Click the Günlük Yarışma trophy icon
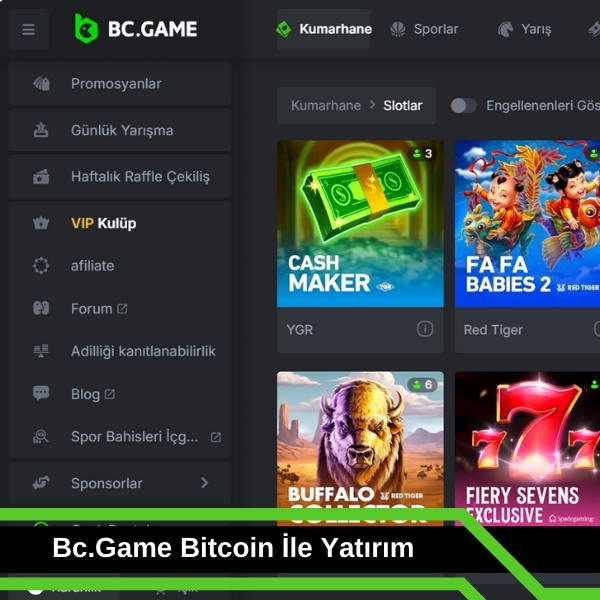Screen dimensions: 600x600 pos(41,130)
